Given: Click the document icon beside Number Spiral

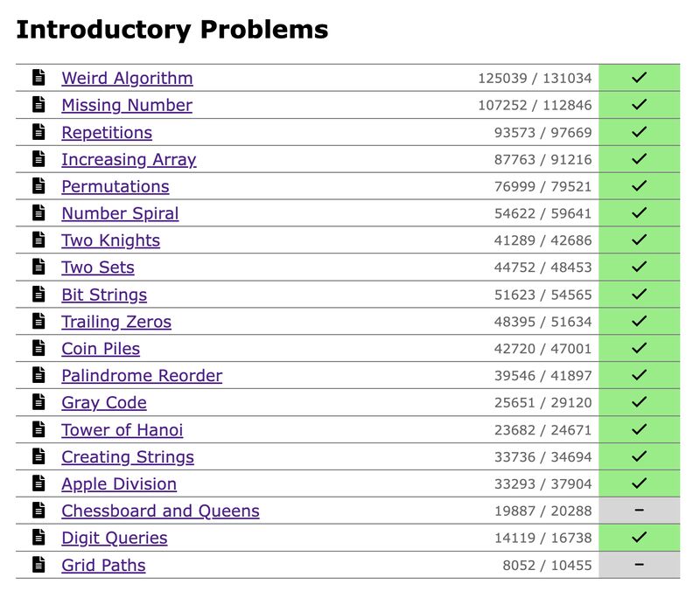Looking at the screenshot, I should (x=38, y=212).
